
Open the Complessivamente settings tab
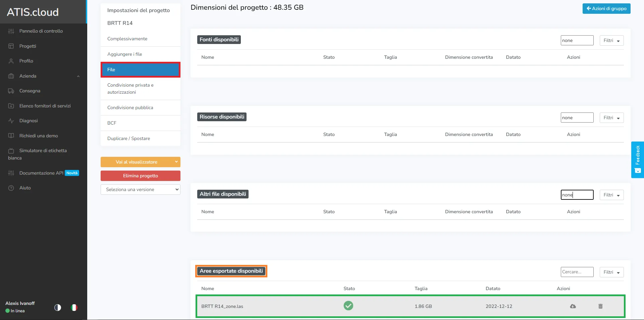click(141, 39)
